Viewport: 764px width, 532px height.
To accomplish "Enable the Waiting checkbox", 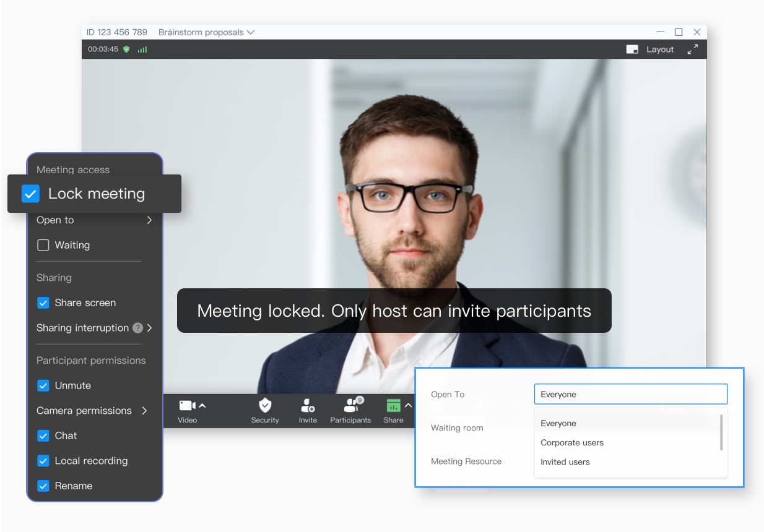I will pyautogui.click(x=43, y=246).
